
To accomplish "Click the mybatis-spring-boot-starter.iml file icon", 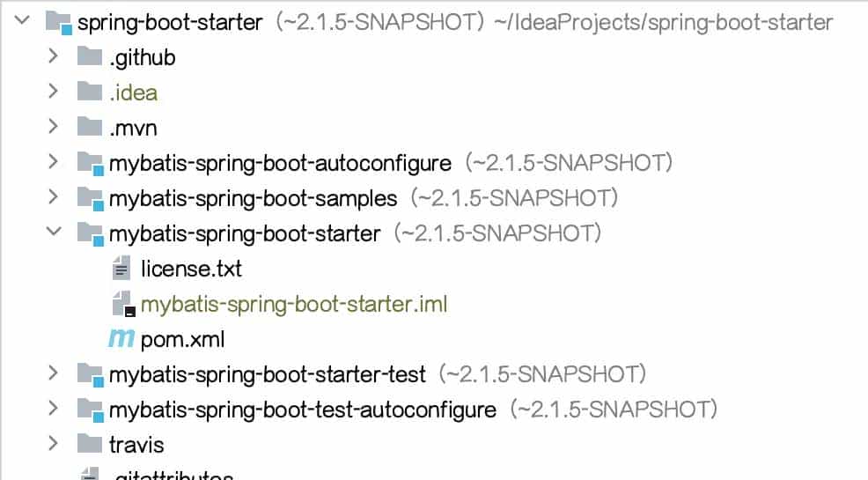I will tap(122, 304).
